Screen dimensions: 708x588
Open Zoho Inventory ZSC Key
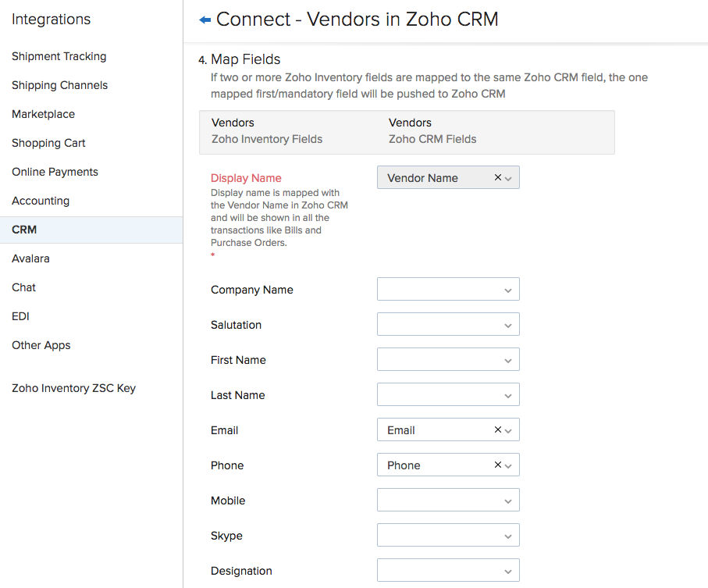coord(73,388)
